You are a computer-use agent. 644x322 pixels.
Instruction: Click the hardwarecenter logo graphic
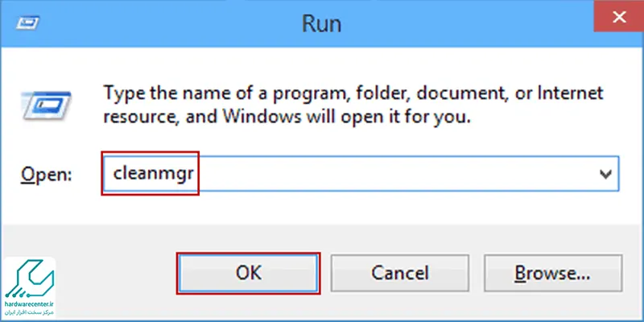(29, 279)
